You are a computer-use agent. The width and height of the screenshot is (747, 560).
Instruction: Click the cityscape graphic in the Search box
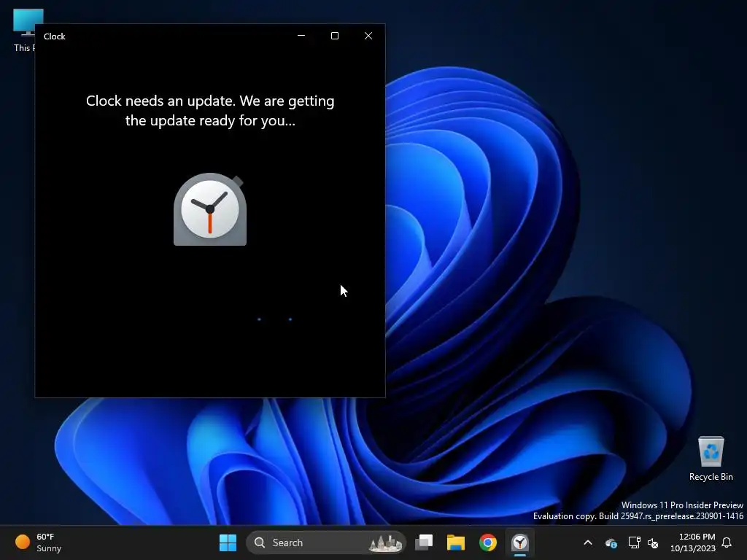tap(385, 542)
